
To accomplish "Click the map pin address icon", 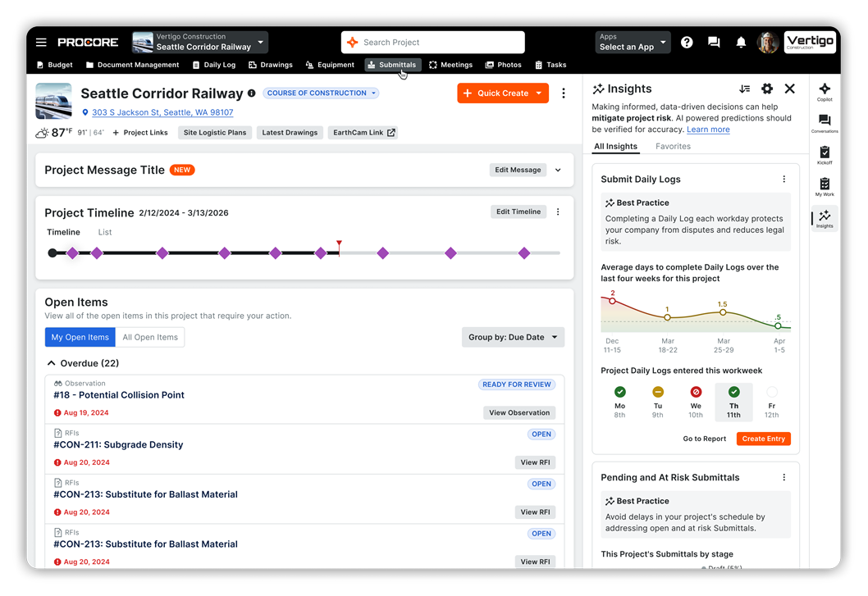I will (85, 112).
